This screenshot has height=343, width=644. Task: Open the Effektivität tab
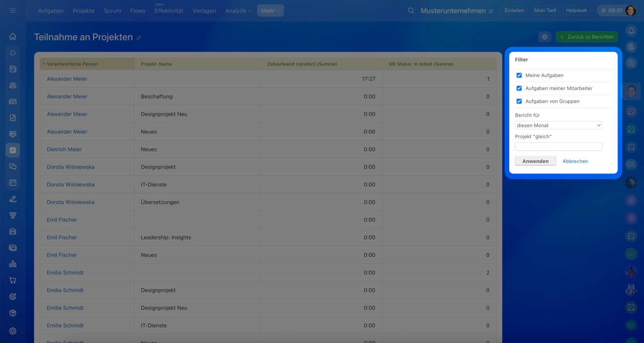click(169, 11)
